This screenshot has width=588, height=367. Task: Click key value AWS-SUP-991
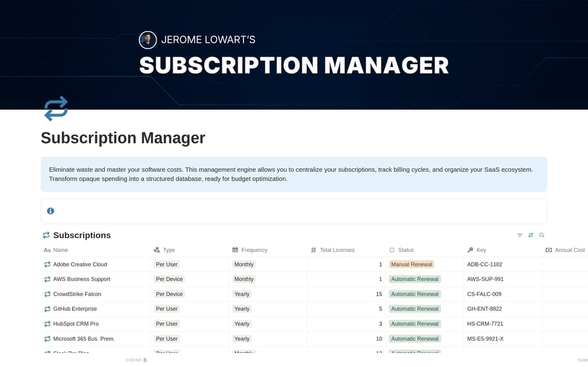485,279
